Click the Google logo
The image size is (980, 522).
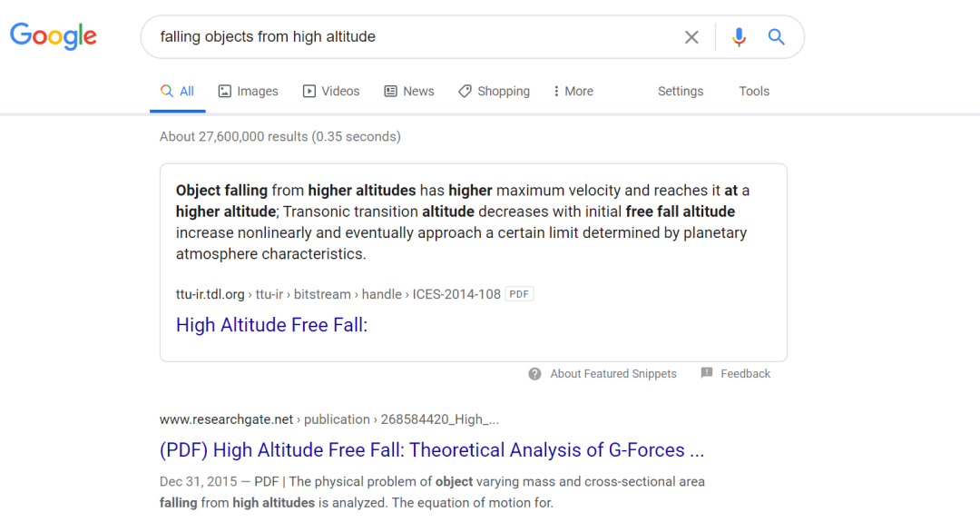(54, 36)
